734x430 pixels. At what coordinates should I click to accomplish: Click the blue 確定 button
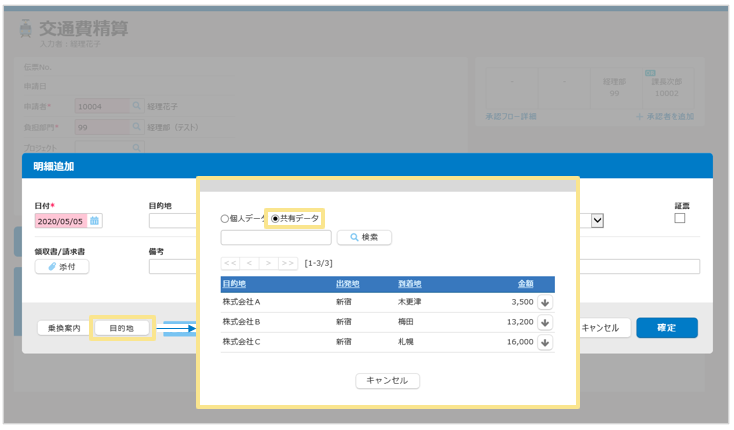pyautogui.click(x=666, y=328)
